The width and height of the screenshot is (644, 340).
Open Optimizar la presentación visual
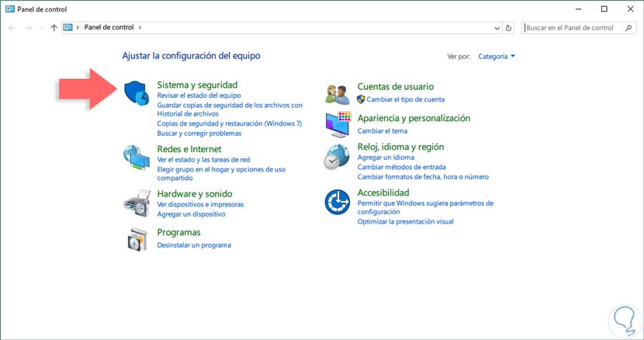point(405,221)
